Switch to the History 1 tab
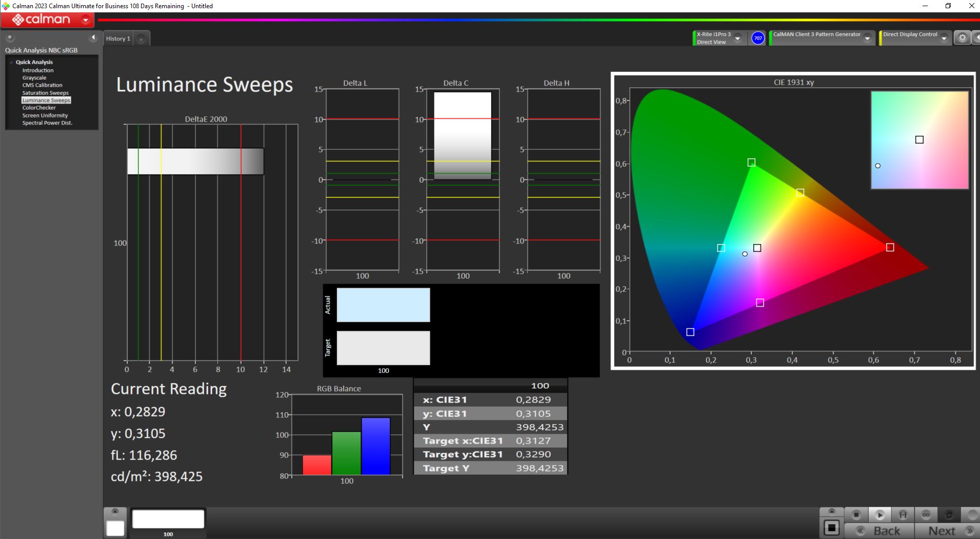The image size is (980, 539). (118, 39)
